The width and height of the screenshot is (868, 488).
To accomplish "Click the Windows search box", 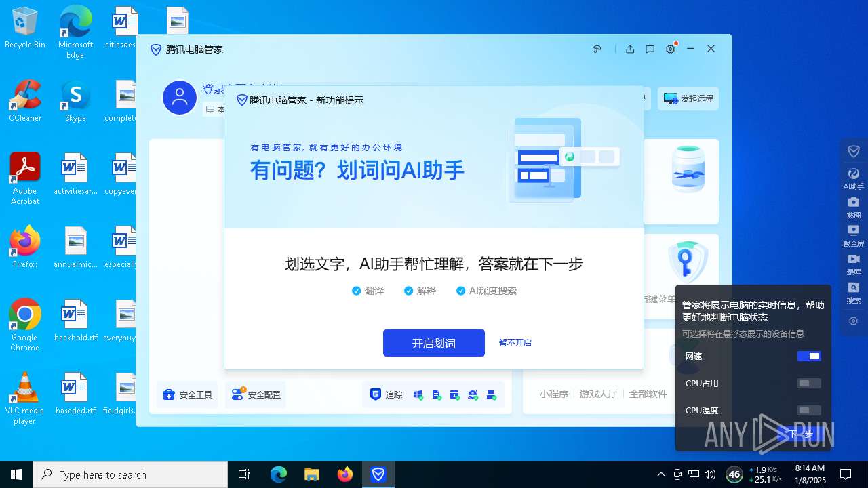I will tap(130, 474).
